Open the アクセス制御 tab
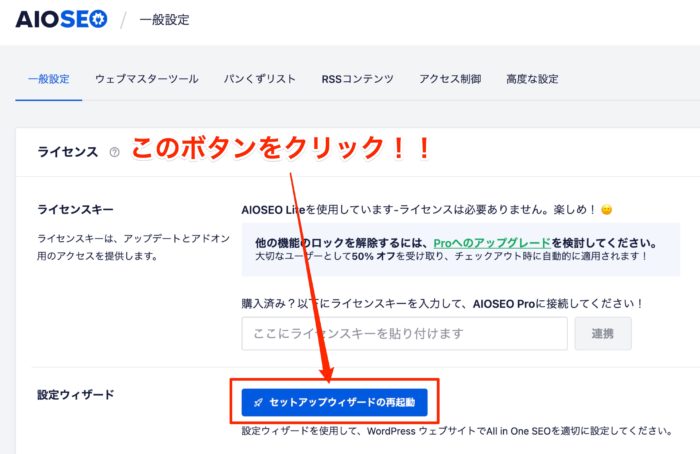 click(450, 79)
